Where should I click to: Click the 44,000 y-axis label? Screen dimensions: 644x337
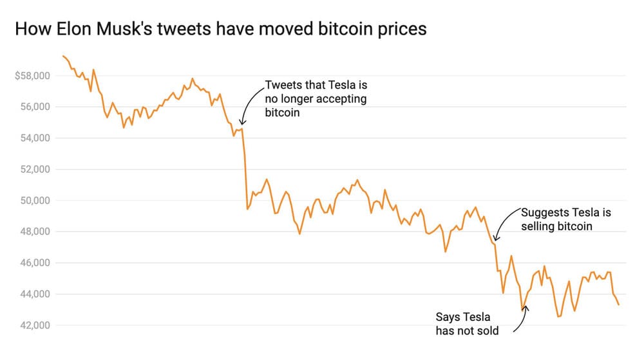[35, 294]
